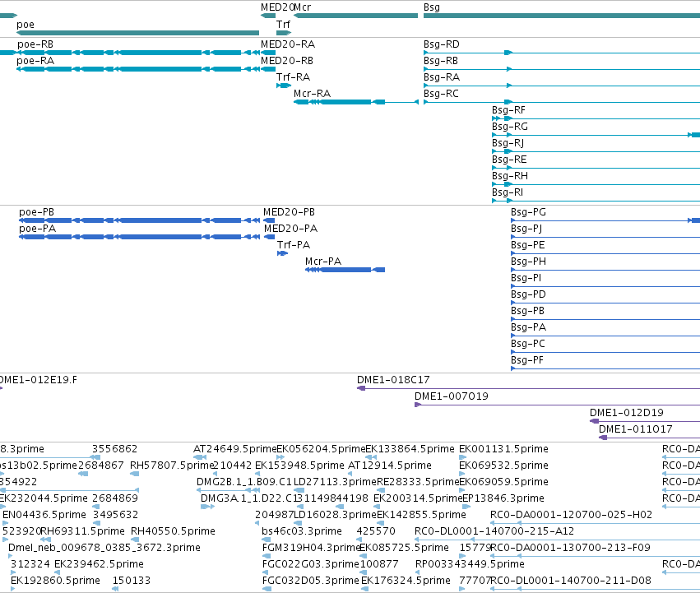Click the EK056204.5prime EST label
Viewport: 700px width, 593px height.
[321, 449]
